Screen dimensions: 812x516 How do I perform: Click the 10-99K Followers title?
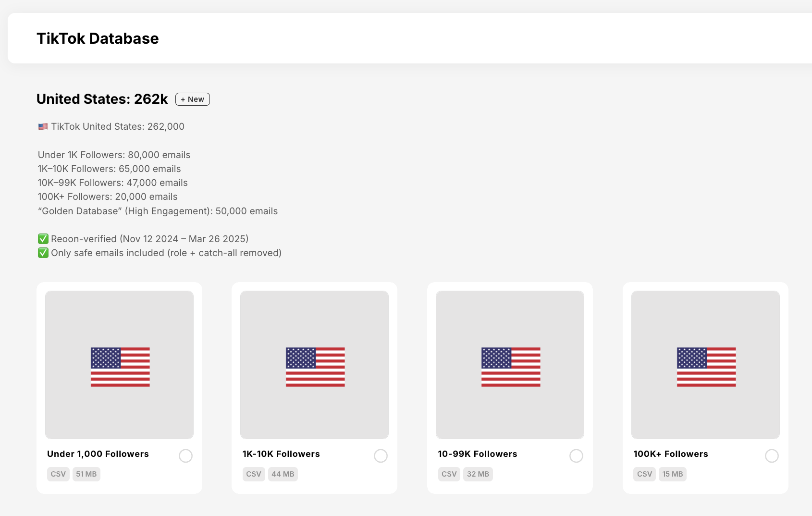tap(478, 454)
